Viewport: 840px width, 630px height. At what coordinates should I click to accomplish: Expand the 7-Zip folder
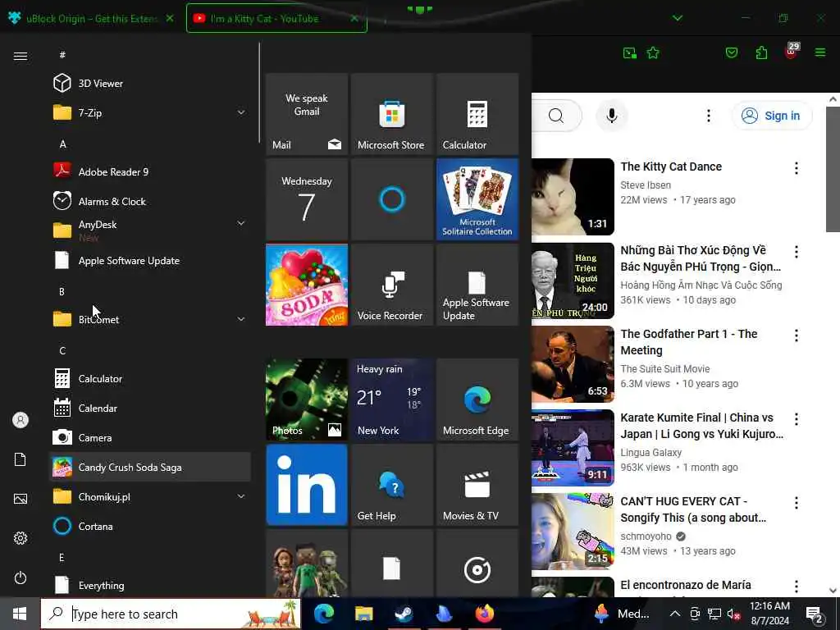[x=241, y=112]
